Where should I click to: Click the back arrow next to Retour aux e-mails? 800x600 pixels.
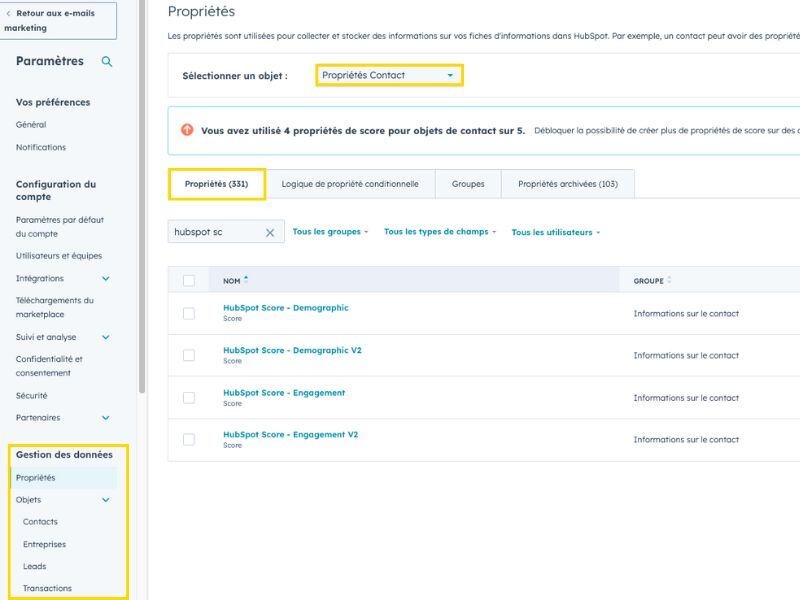click(8, 14)
